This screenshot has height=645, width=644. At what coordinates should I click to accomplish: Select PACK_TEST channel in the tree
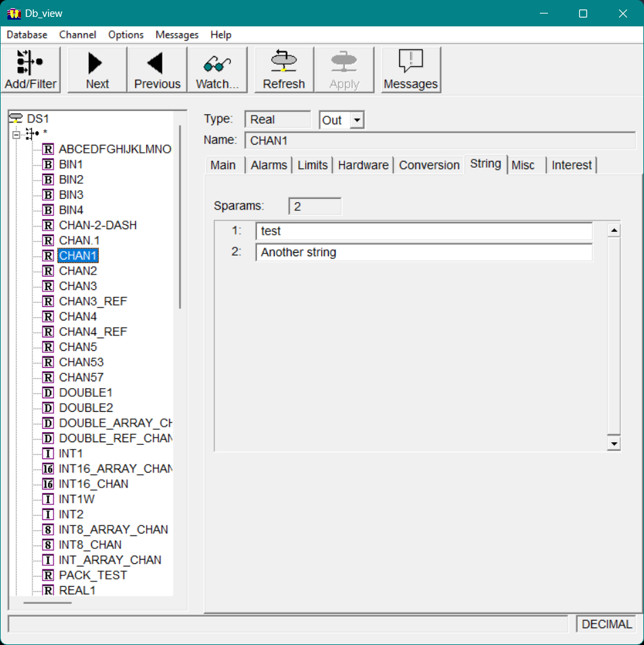pyautogui.click(x=93, y=575)
